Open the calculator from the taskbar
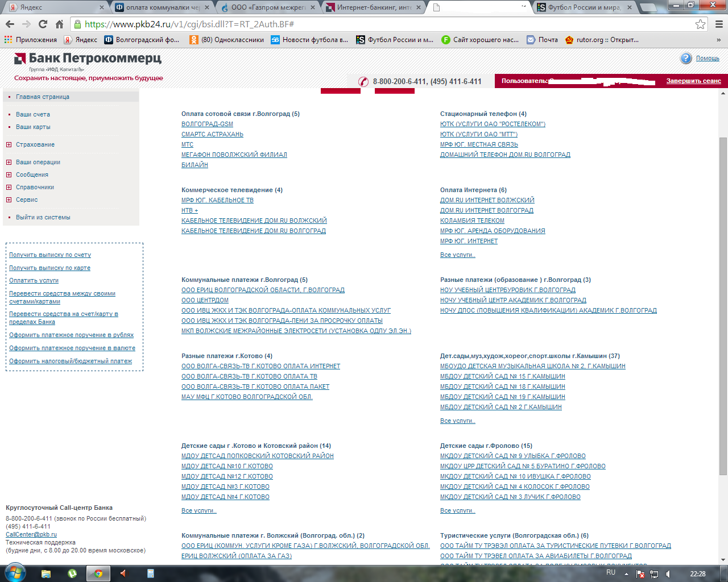The width and height of the screenshot is (728, 582). [151, 573]
